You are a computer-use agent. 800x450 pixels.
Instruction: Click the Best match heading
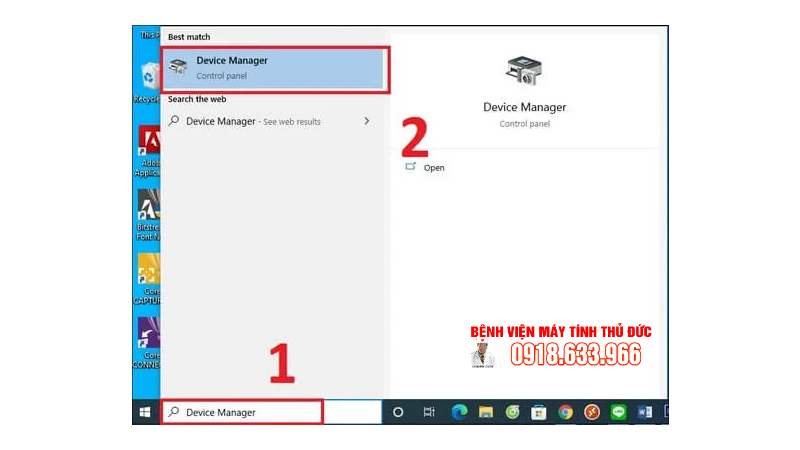(189, 37)
